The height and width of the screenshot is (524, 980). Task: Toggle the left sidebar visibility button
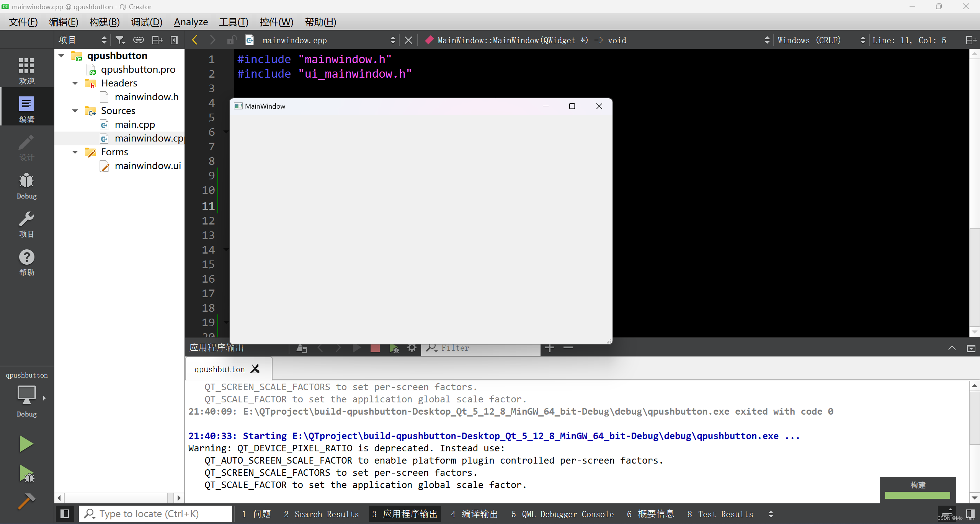point(65,514)
